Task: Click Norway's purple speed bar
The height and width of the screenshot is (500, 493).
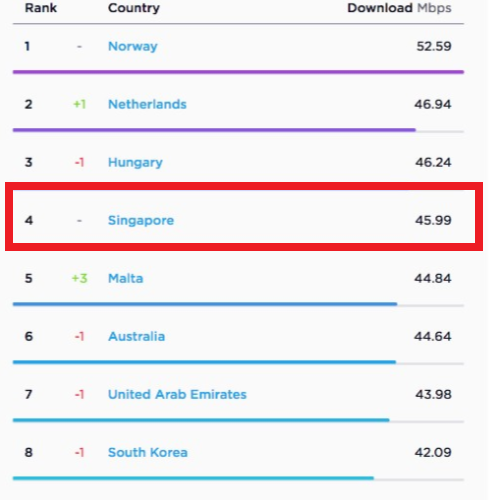Action: [238, 72]
